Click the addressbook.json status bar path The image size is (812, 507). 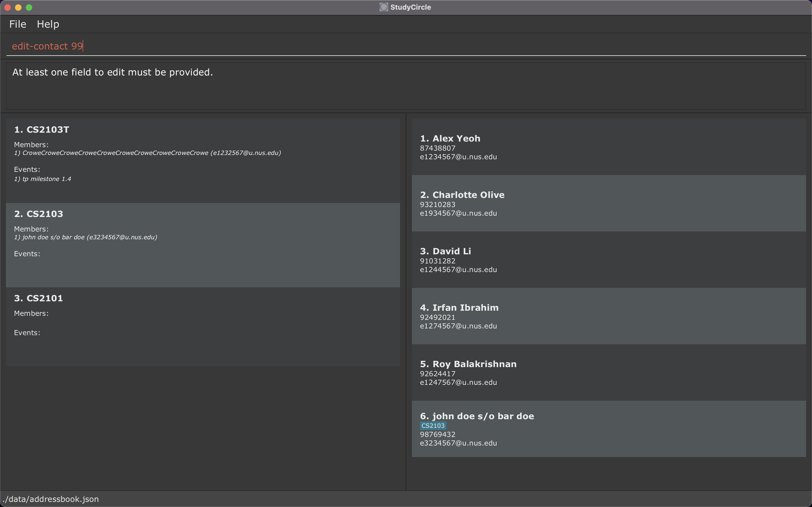point(51,499)
